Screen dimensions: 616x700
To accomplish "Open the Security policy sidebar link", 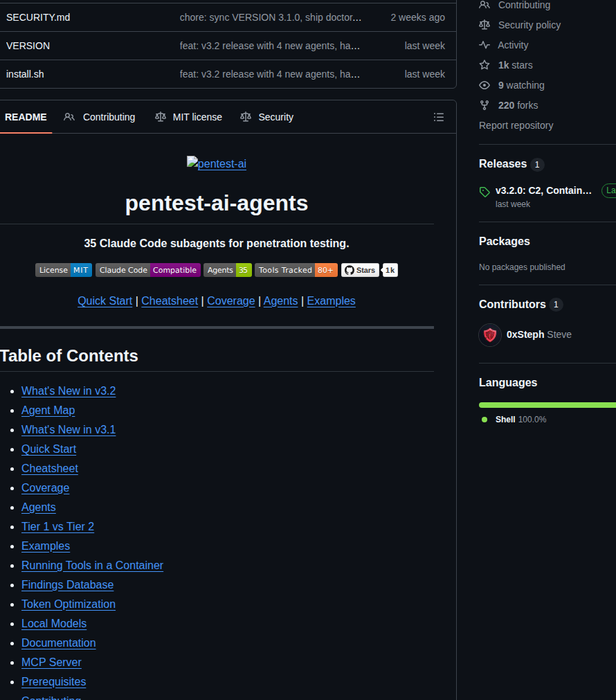I will (529, 25).
